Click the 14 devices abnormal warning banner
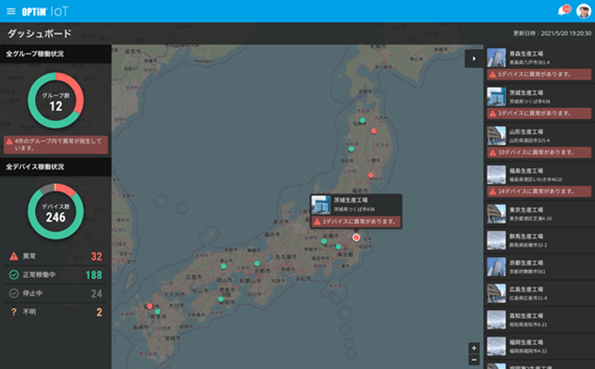Viewport: 595px width, 369px height. 539,191
